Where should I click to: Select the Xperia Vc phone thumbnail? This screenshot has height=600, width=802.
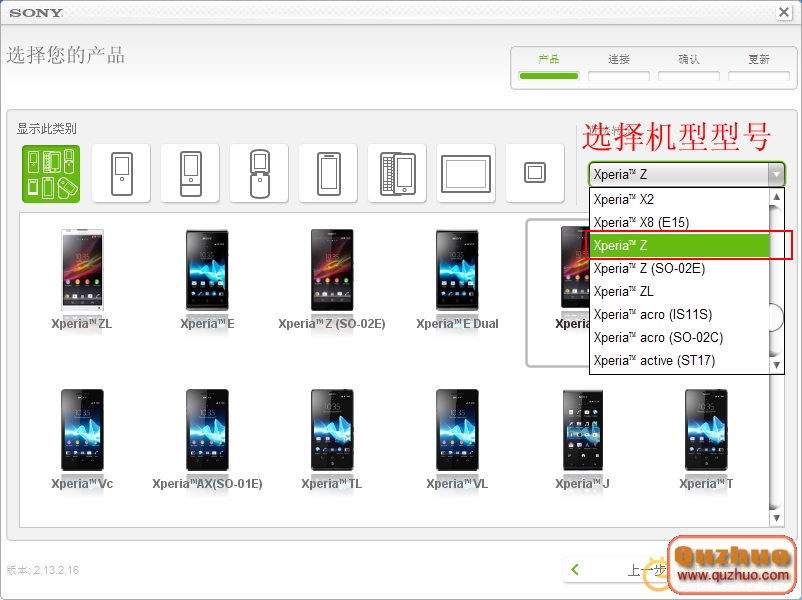[x=82, y=430]
